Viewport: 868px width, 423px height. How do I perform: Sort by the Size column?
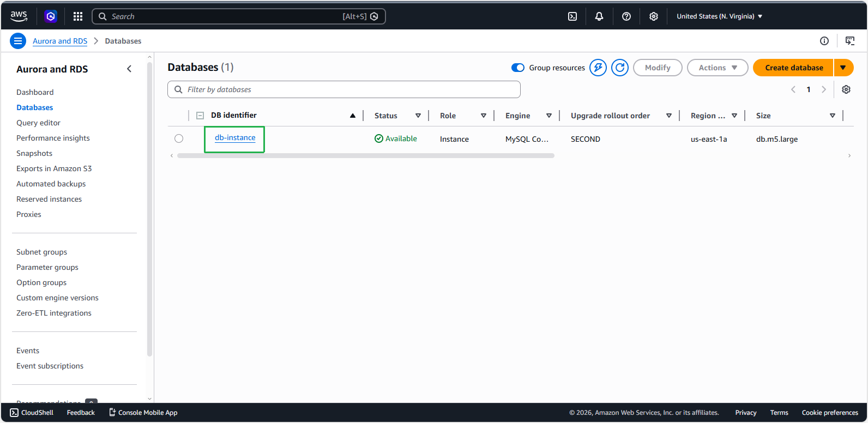833,116
